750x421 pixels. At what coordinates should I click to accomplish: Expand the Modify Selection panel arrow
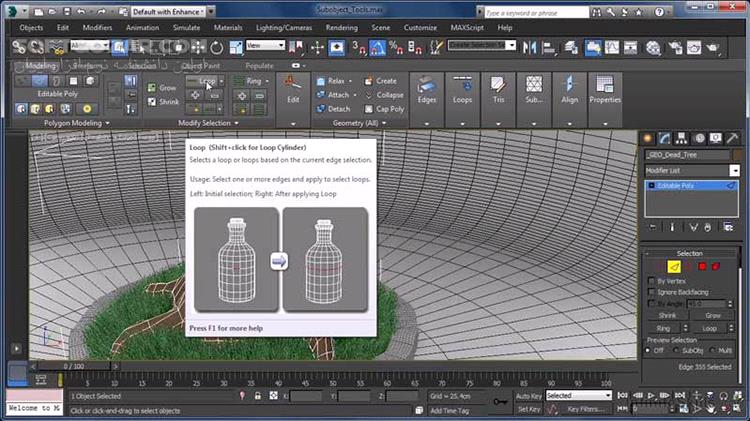(236, 123)
